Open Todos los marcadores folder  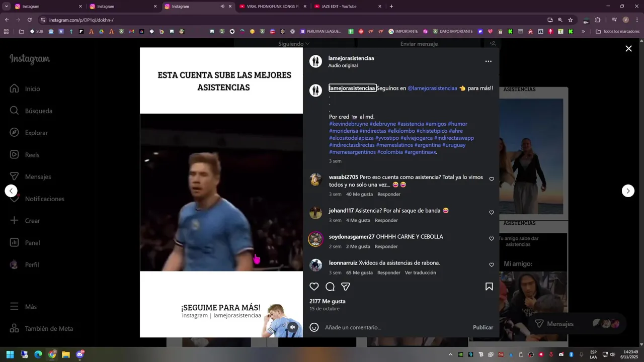click(618, 31)
